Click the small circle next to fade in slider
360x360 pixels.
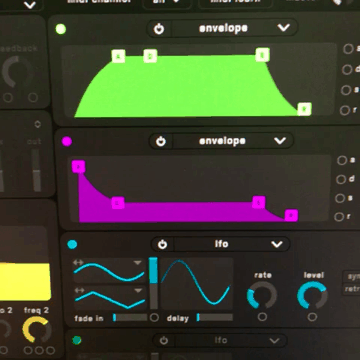[154, 318]
